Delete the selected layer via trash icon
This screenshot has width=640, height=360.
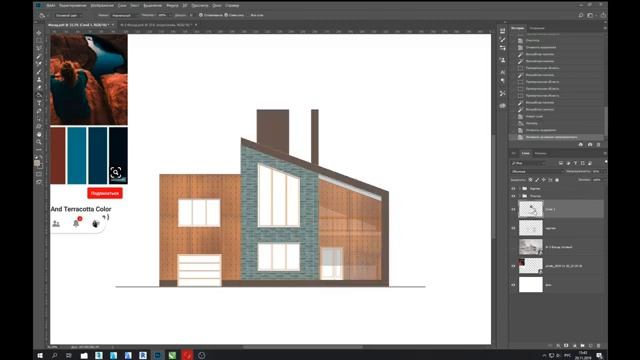(598, 346)
